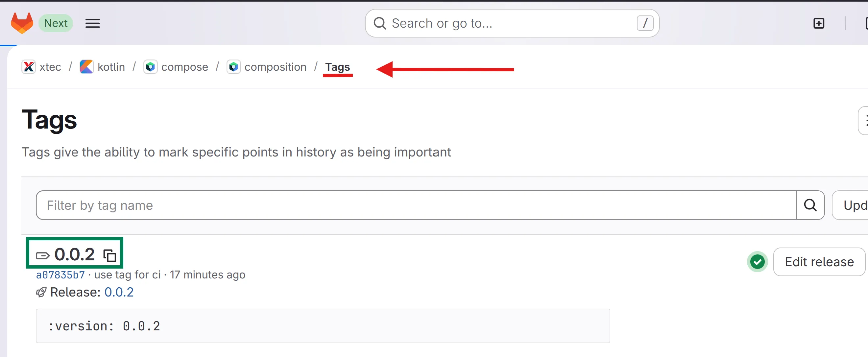868x357 pixels.
Task: Click the kotlin group avatar icon
Action: (86, 67)
